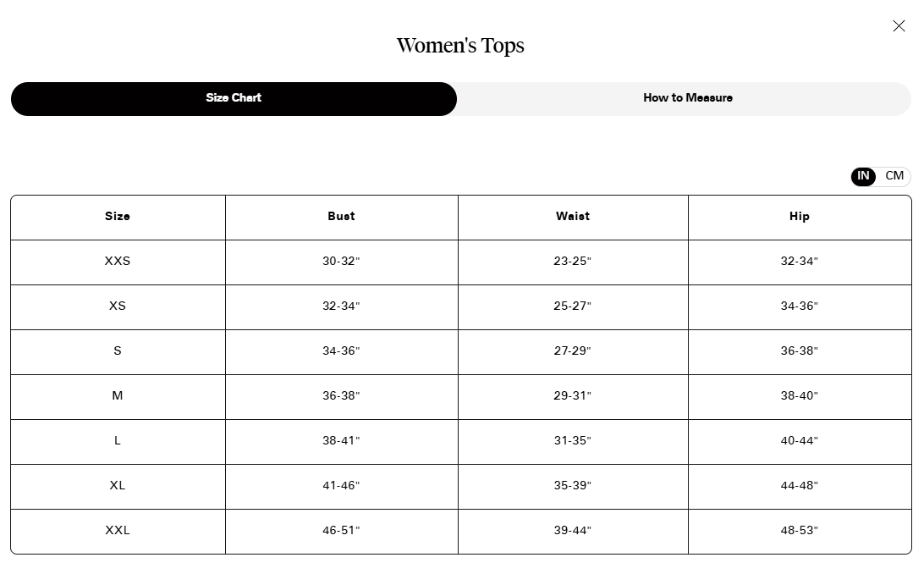Click the 39-44" waist measurement cell

point(573,531)
